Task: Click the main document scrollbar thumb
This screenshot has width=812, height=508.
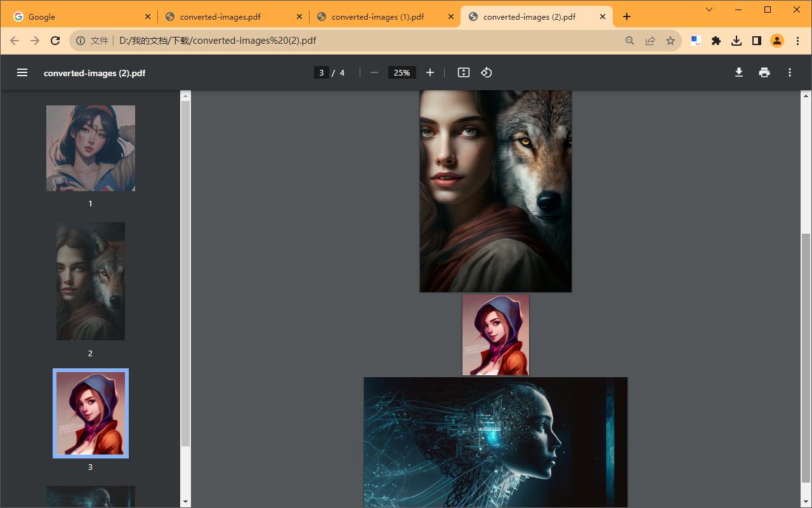Action: pyautogui.click(x=806, y=358)
